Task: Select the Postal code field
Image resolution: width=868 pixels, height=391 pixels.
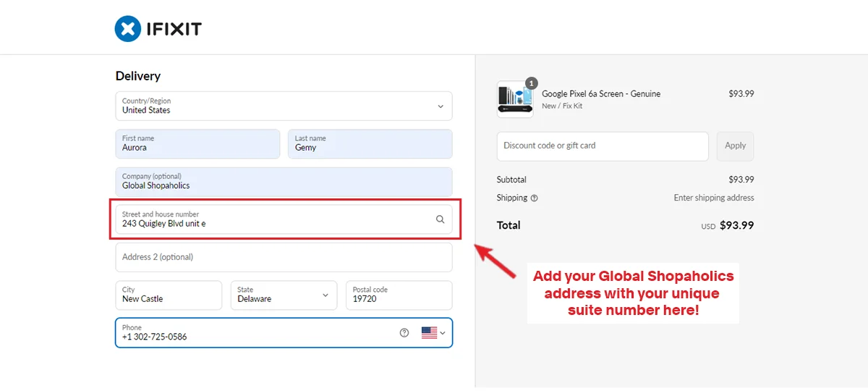Action: (x=399, y=295)
